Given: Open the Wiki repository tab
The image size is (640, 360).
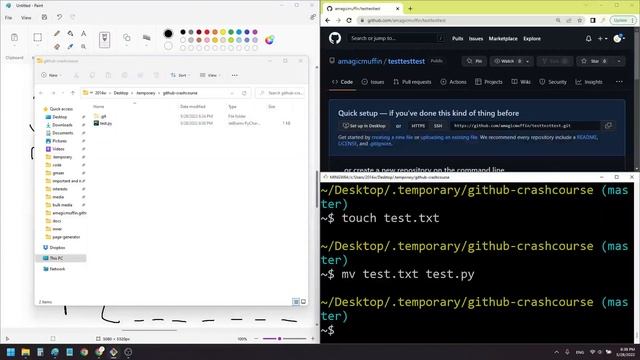Looking at the screenshot, I should coord(521,82).
